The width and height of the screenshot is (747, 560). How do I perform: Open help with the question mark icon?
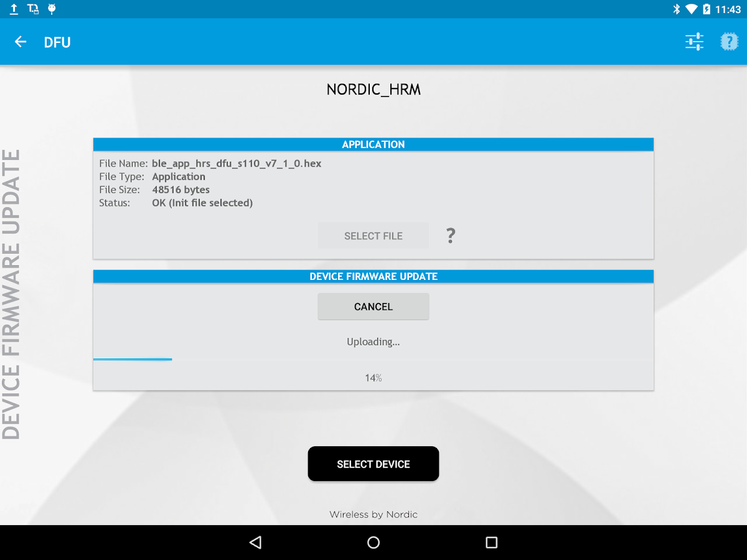pyautogui.click(x=729, y=41)
